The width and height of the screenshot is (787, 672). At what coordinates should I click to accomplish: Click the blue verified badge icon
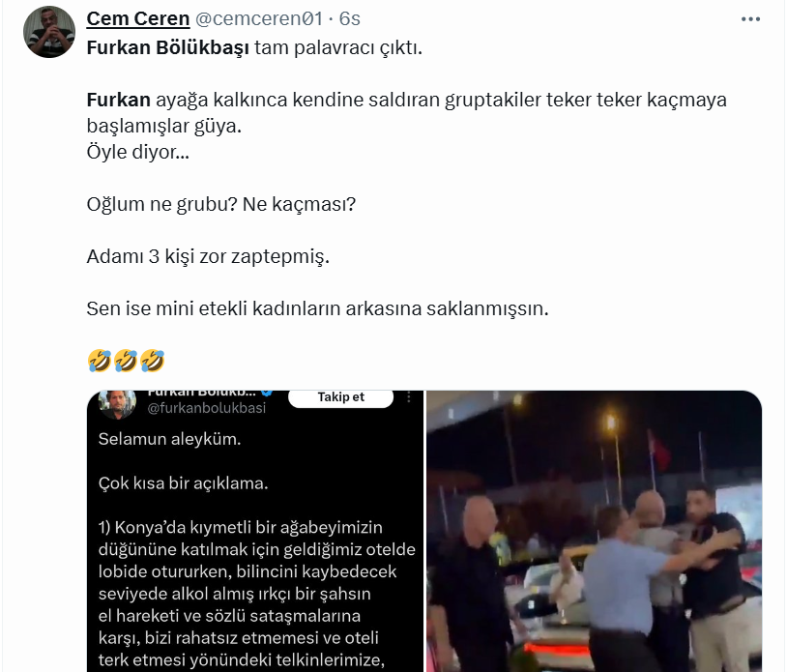coord(267,393)
